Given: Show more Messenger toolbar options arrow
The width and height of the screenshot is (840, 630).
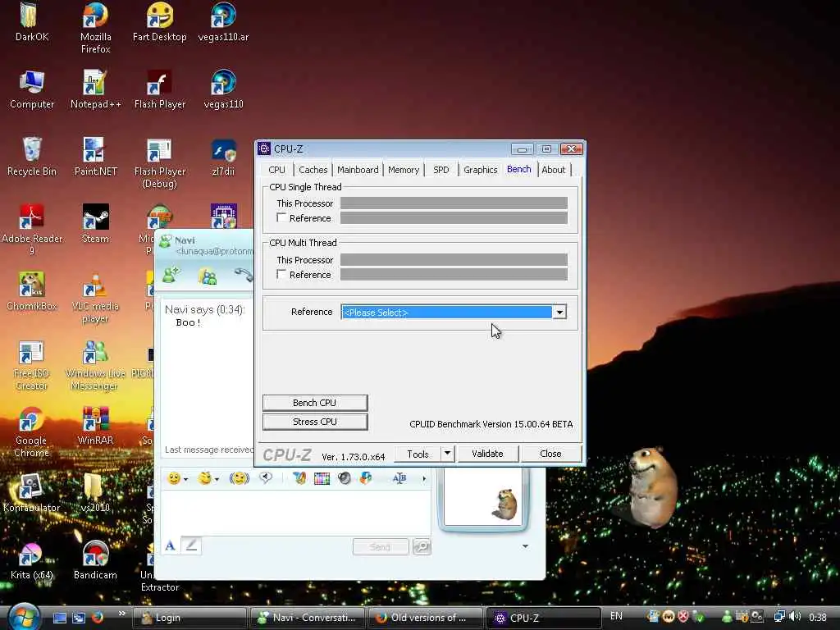Looking at the screenshot, I should 424,478.
